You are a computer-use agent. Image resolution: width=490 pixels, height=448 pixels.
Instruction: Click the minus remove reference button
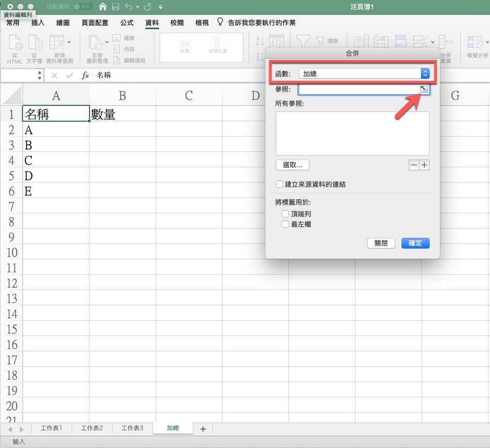pyautogui.click(x=414, y=165)
